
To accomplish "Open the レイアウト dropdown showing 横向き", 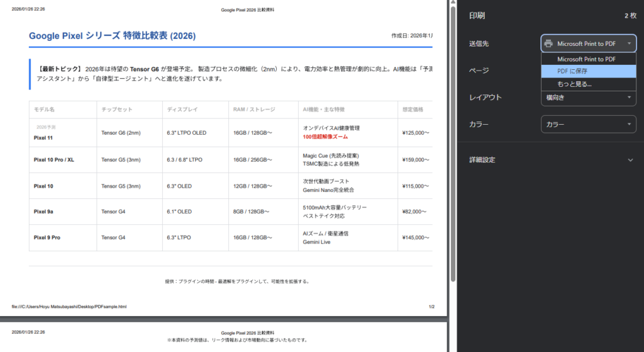I will click(588, 98).
